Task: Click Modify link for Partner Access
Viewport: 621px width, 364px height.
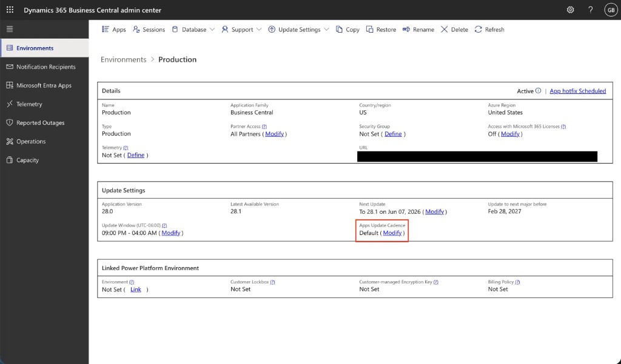Action: [x=275, y=134]
